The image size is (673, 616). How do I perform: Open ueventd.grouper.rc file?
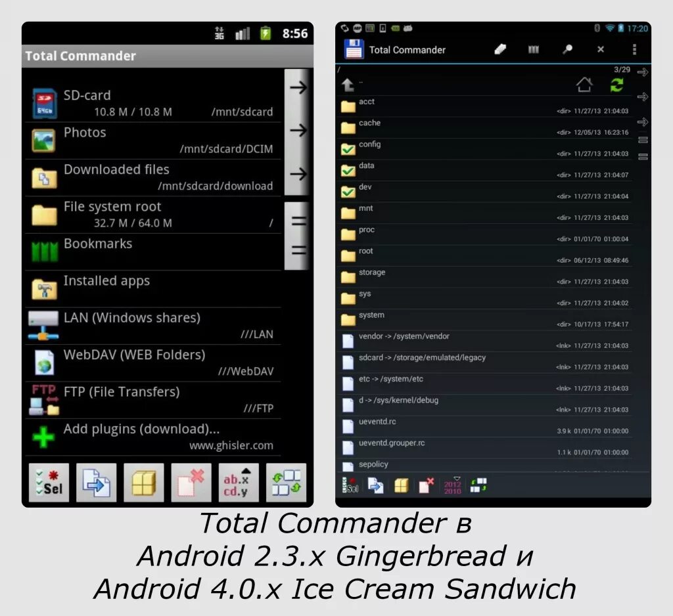(485, 448)
